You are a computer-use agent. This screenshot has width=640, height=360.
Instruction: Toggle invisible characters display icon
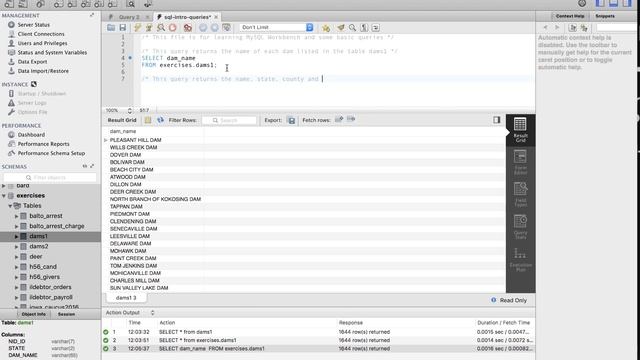(x=364, y=27)
